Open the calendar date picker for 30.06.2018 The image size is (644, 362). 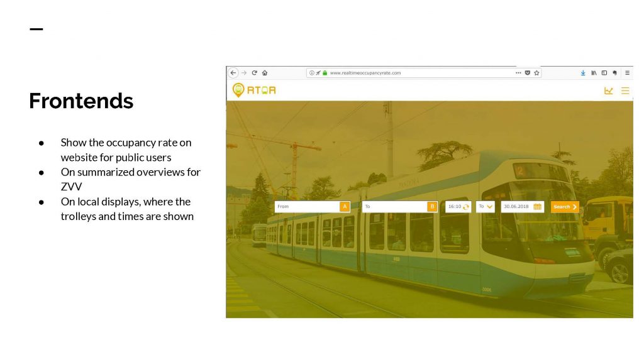click(x=538, y=207)
